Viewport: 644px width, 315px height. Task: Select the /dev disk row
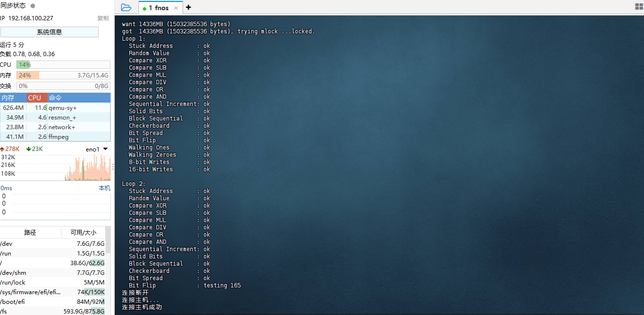pos(52,243)
